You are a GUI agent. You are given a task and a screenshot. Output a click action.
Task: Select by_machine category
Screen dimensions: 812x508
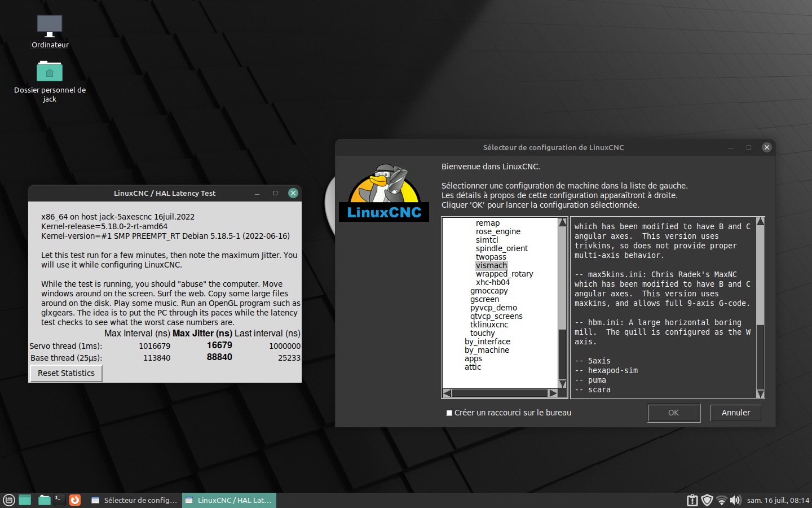[487, 350]
